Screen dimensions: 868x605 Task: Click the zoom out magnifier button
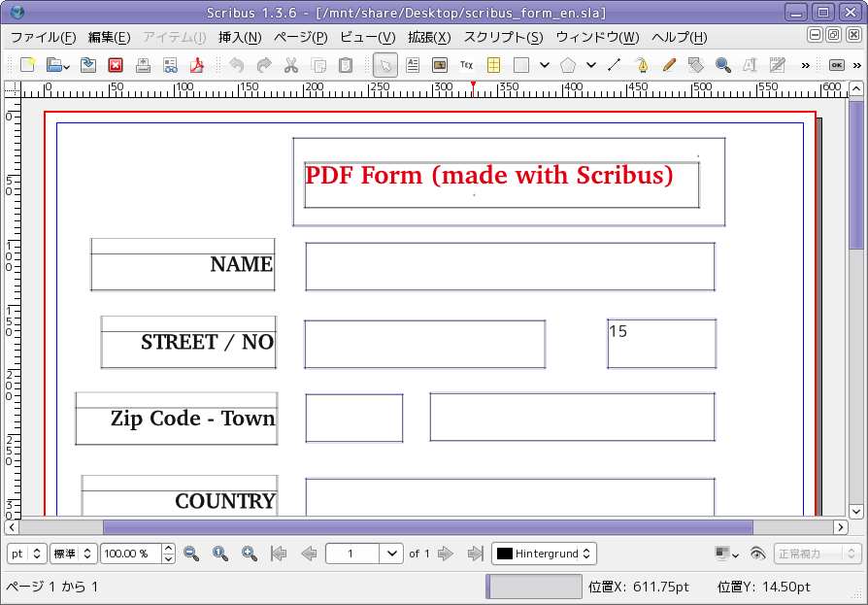[x=191, y=554]
